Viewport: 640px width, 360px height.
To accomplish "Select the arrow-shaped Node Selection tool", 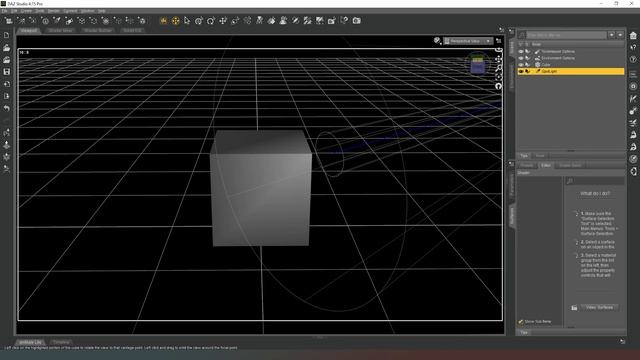I will pos(187,20).
